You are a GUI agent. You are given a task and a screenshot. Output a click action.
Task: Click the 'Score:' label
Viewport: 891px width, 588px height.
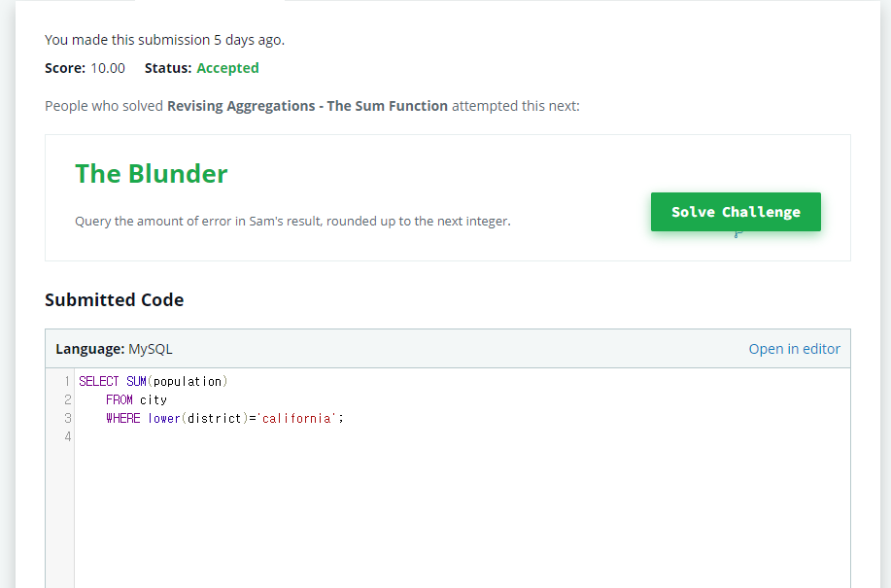(65, 68)
